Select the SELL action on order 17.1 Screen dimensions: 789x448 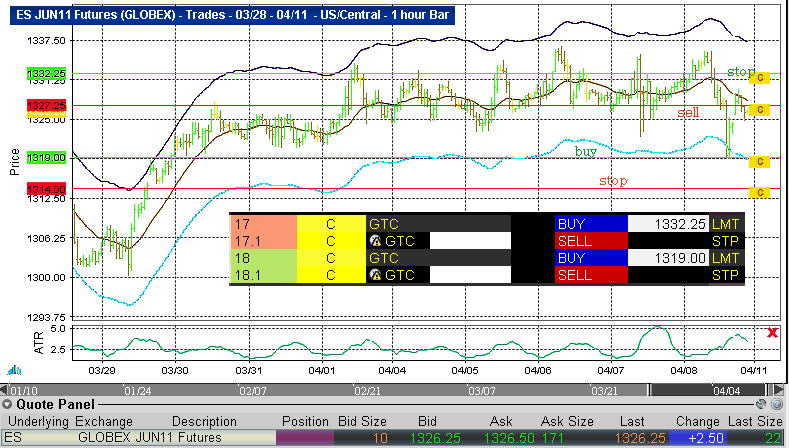591,241
